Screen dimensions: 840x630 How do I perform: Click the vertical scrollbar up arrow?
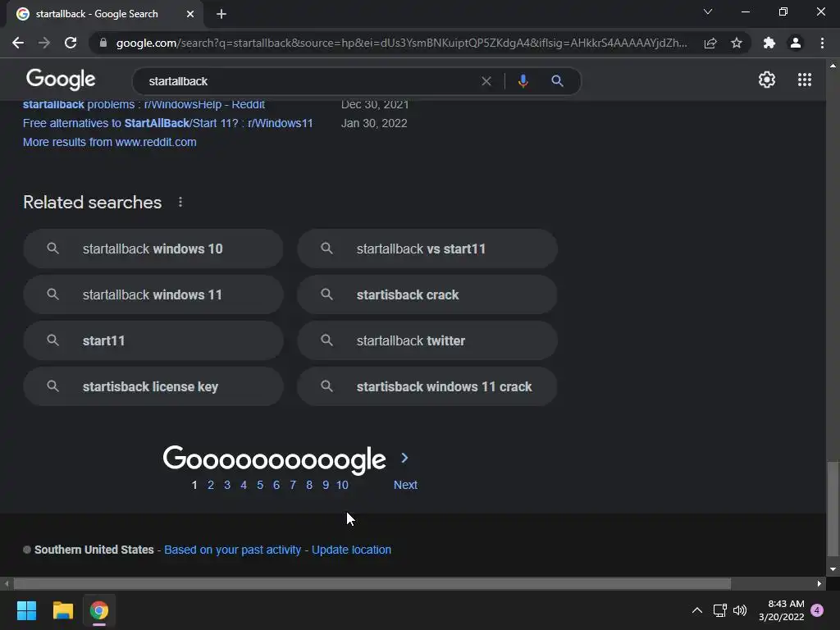833,66
